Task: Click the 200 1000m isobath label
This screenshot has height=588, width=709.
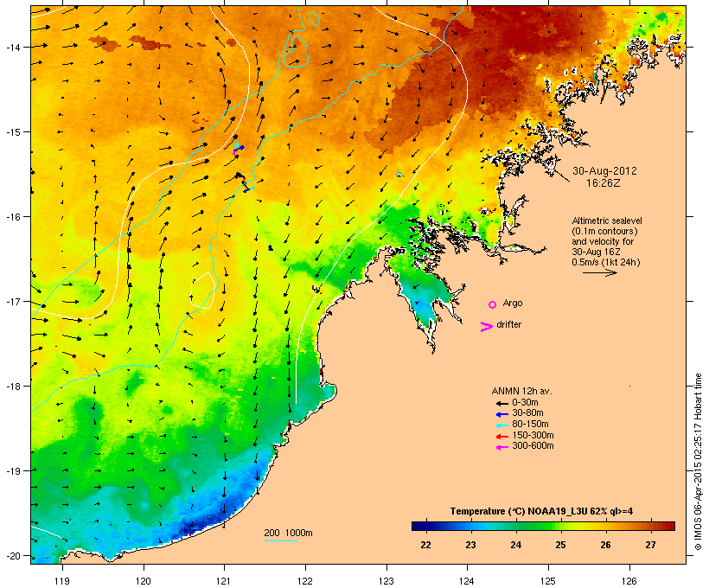Action: coord(288,533)
